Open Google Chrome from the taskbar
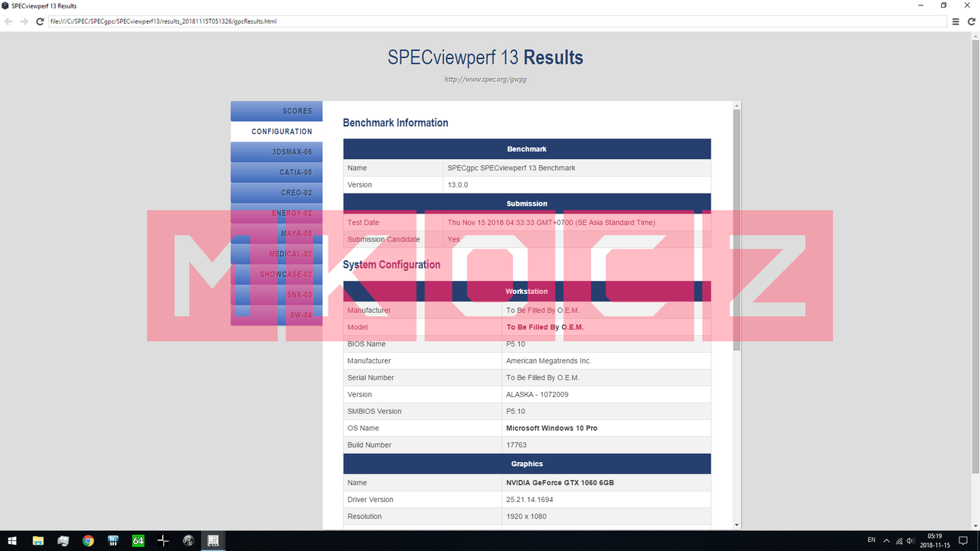980x551 pixels. 88,540
